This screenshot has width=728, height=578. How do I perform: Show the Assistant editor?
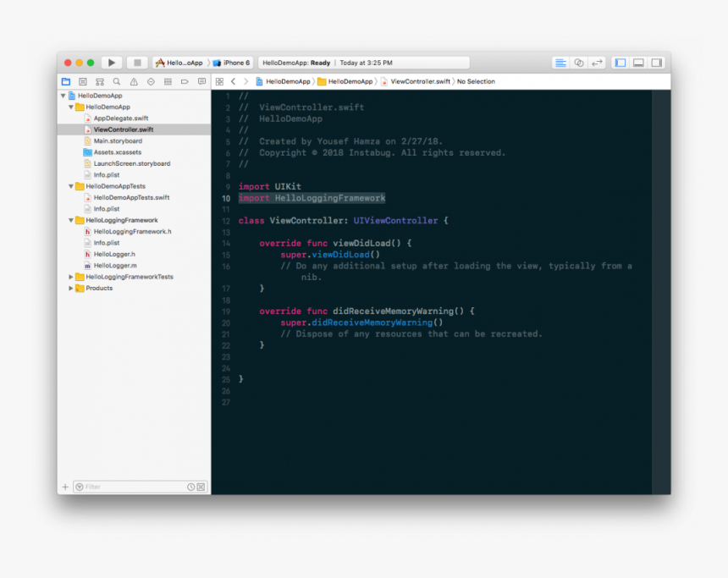pyautogui.click(x=578, y=63)
